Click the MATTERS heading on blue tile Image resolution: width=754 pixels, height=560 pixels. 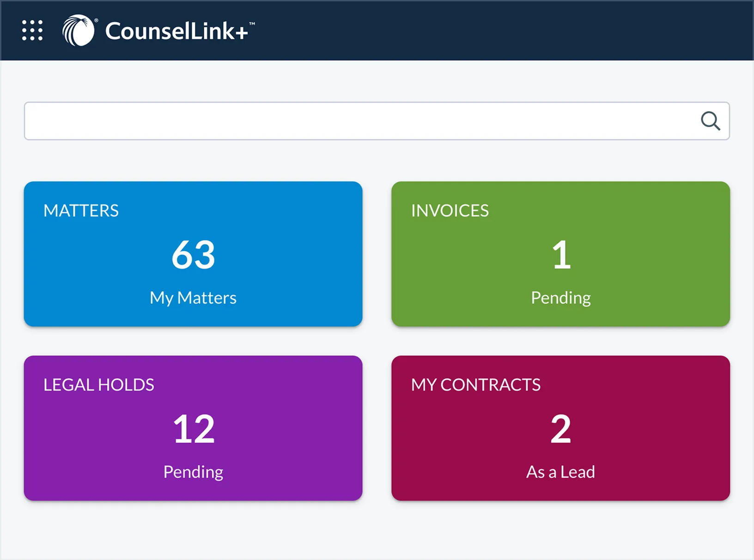[x=81, y=211]
